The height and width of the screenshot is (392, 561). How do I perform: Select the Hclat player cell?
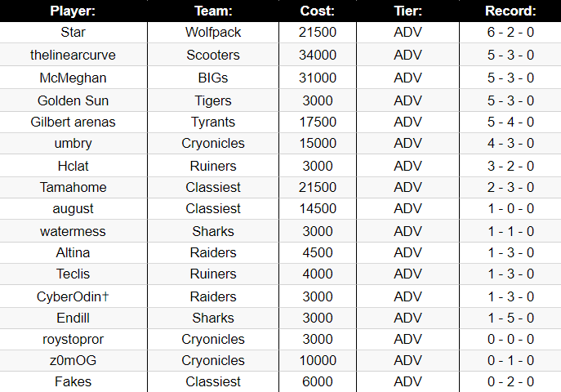click(x=73, y=166)
